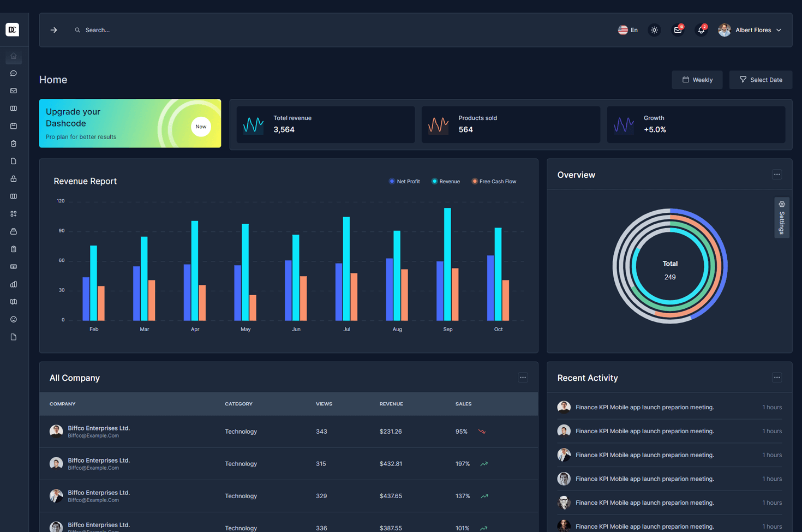
Task: Sort by the VIEWS column header
Action: tap(324, 404)
